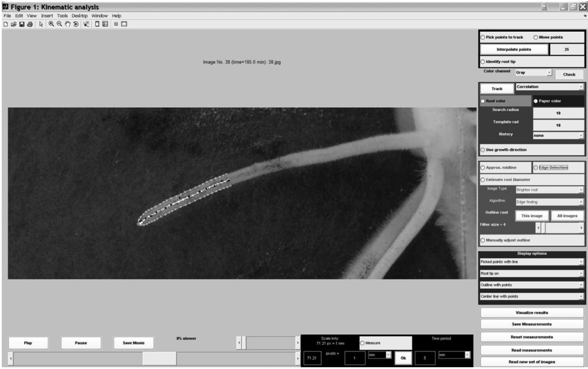Click the Save Figure disk icon
The image size is (588, 369).
point(22,24)
